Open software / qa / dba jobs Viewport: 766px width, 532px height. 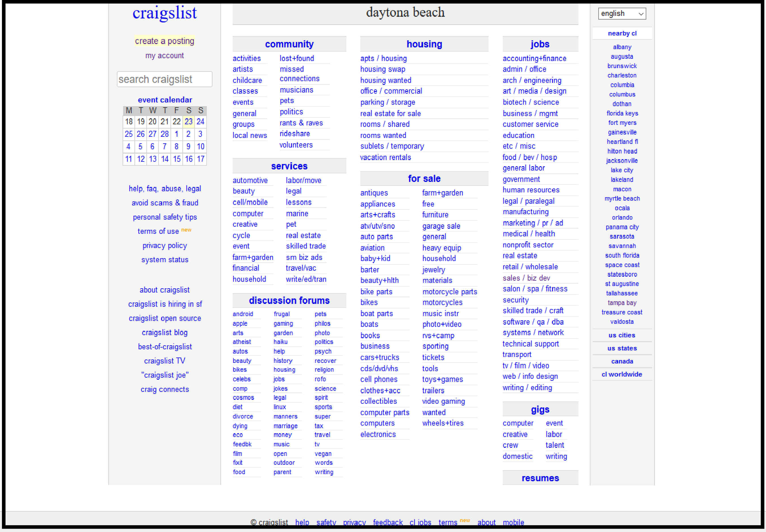pos(533,322)
